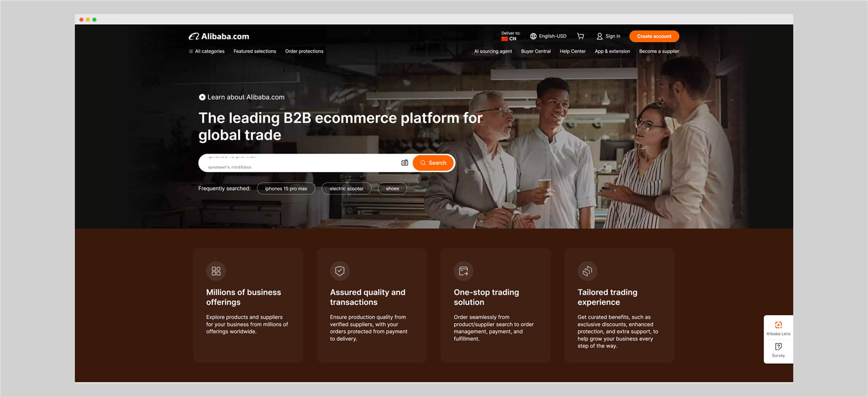Change the Deliver to CN country
This screenshot has height=397, width=868.
pos(510,37)
